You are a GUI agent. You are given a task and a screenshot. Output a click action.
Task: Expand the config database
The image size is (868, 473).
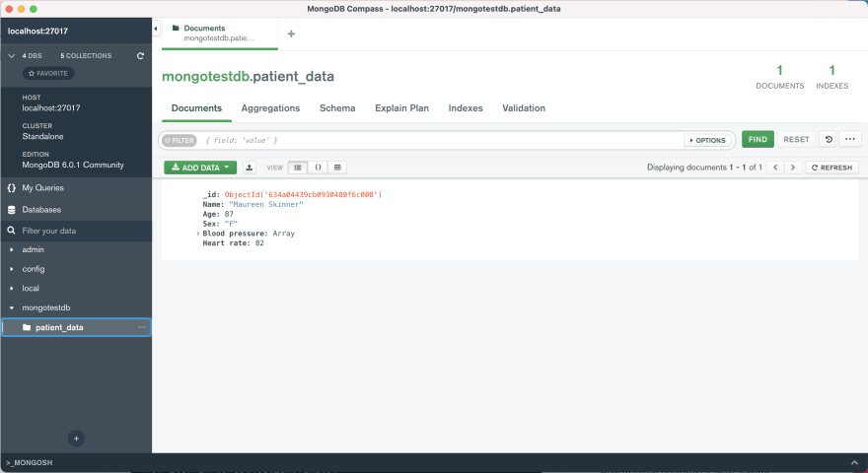pos(12,269)
